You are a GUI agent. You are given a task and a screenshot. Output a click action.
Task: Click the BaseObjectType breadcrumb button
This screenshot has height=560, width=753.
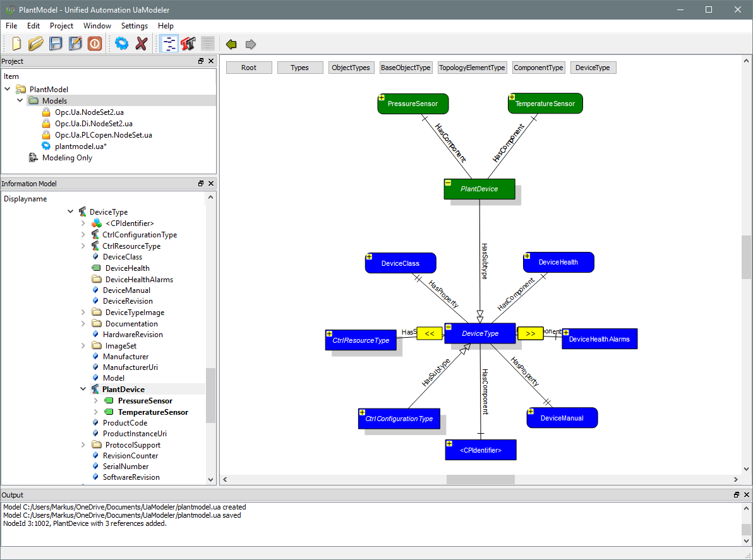point(406,68)
